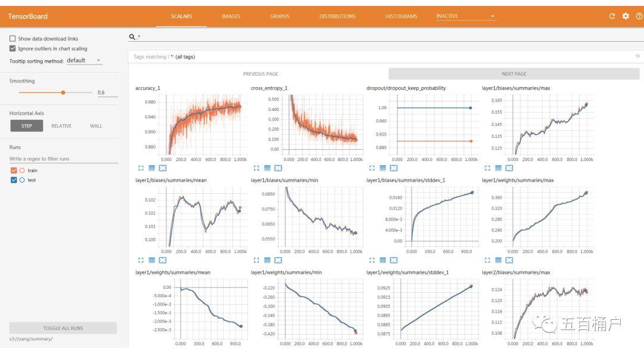This screenshot has width=644, height=352.
Task: Switch to the SCALARS tab
Action: coord(181,17)
